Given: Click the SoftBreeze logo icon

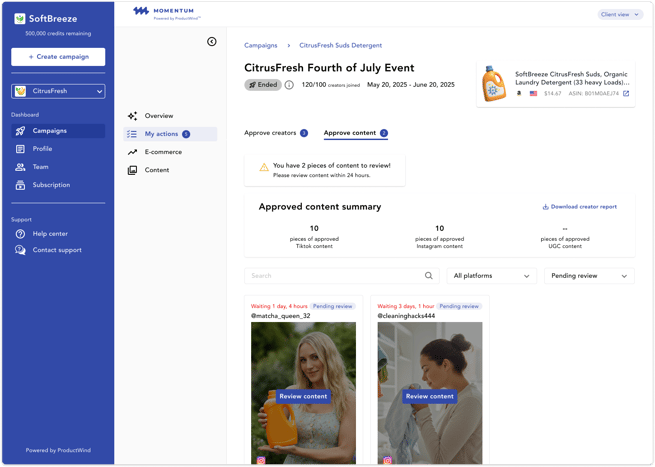Looking at the screenshot, I should pyautogui.click(x=20, y=18).
